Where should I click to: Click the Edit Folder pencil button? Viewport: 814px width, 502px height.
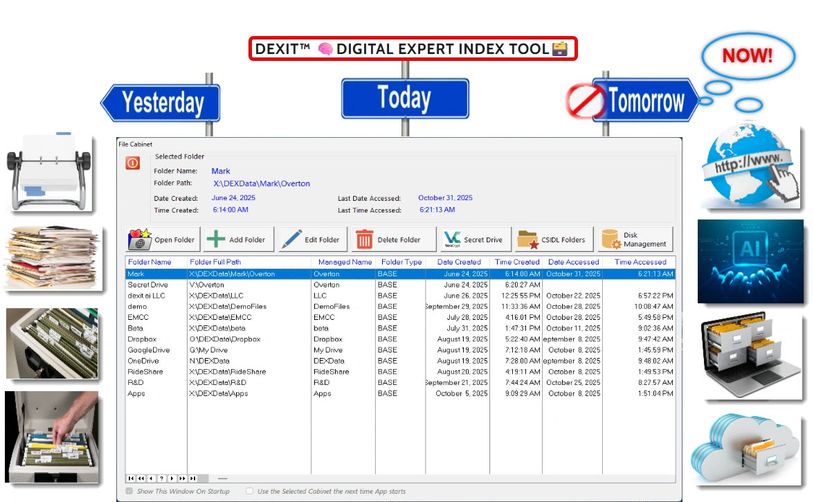coord(311,240)
